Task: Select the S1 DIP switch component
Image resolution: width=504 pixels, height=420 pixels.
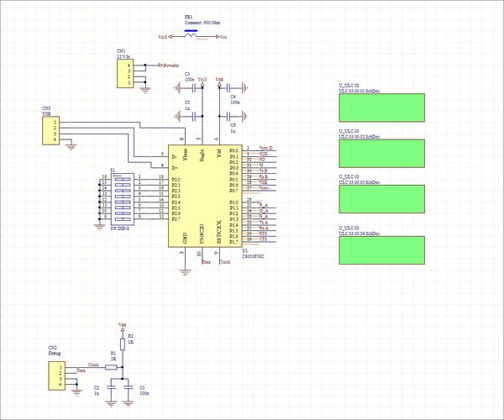Action: pyautogui.click(x=122, y=199)
